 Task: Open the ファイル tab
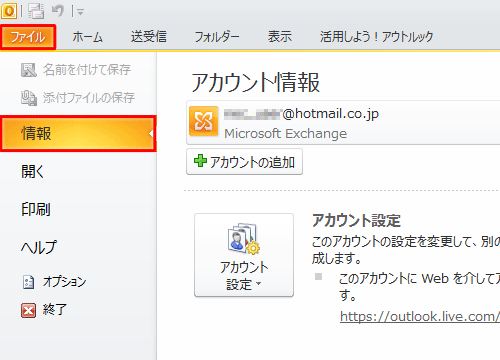pyautogui.click(x=28, y=37)
